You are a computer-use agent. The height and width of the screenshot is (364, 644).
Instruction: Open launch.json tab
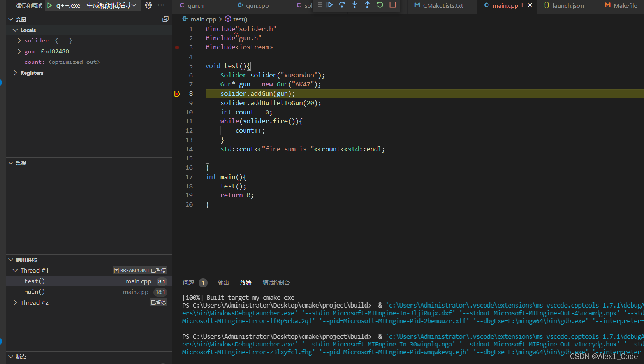click(568, 6)
